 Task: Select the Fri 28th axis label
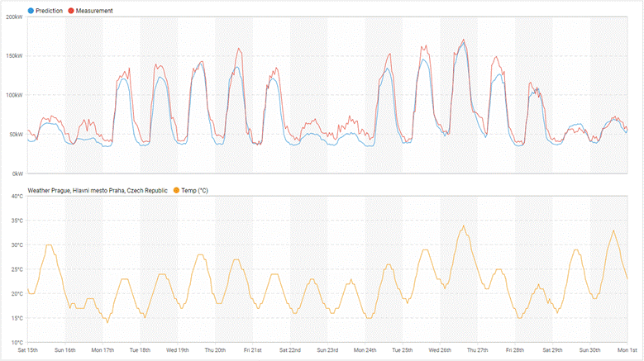coord(515,350)
